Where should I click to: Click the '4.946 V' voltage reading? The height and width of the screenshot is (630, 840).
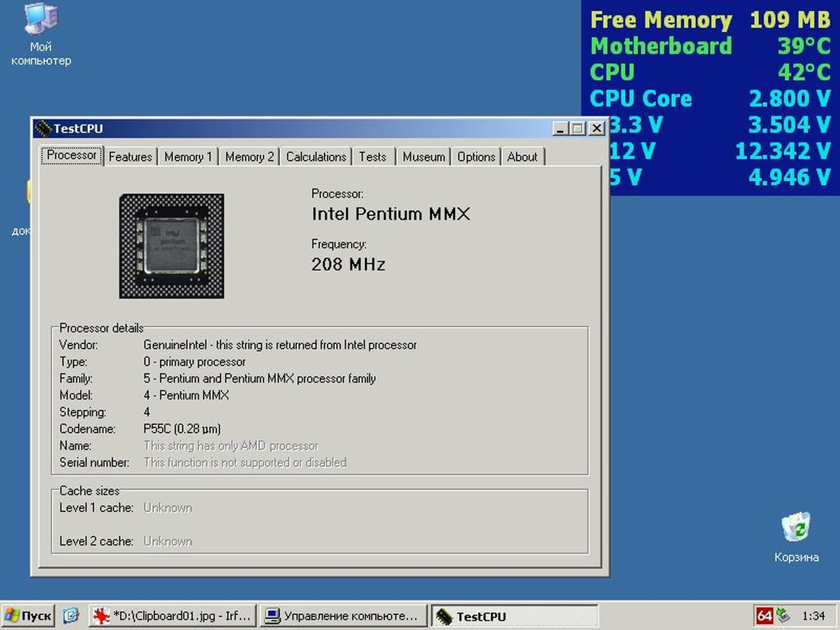pos(790,177)
